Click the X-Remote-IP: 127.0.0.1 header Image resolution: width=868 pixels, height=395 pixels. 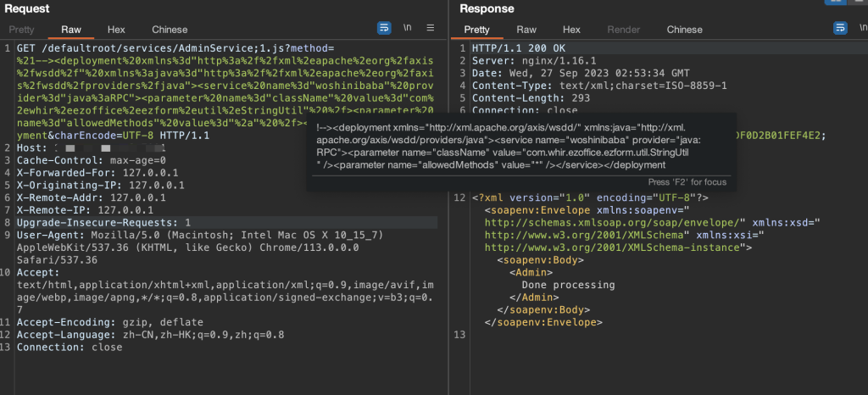[x=86, y=210]
